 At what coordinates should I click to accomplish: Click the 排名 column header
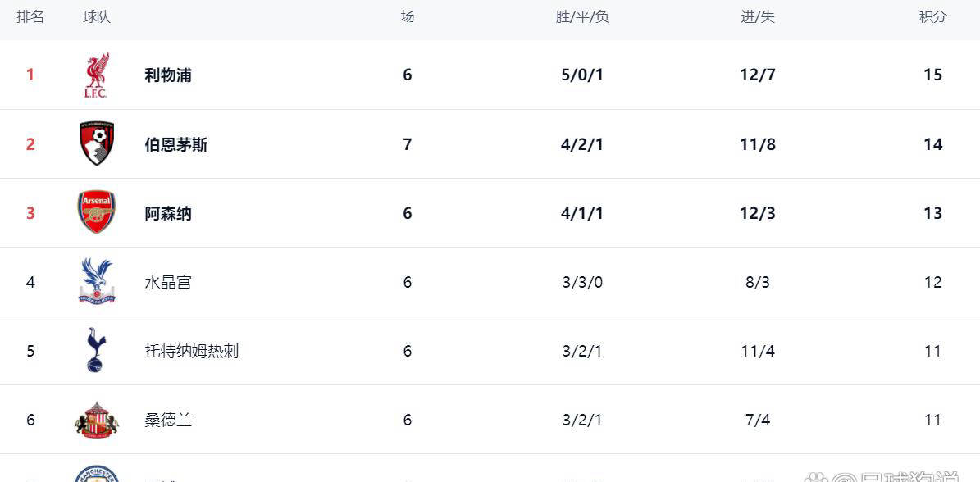[x=30, y=17]
